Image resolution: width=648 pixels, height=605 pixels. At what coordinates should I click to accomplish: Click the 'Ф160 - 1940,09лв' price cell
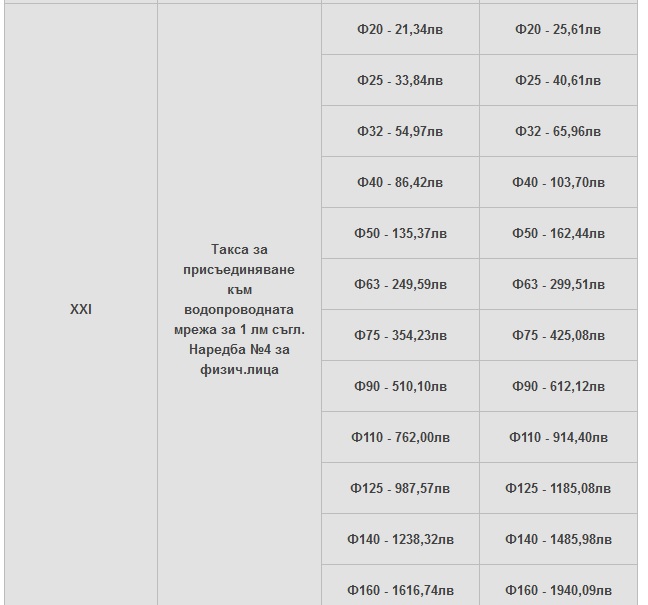point(558,590)
